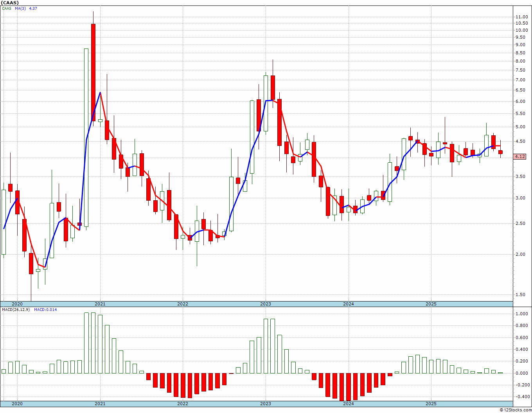
Task: Click 2024 on the MACD panel time axis
Action: point(349,404)
